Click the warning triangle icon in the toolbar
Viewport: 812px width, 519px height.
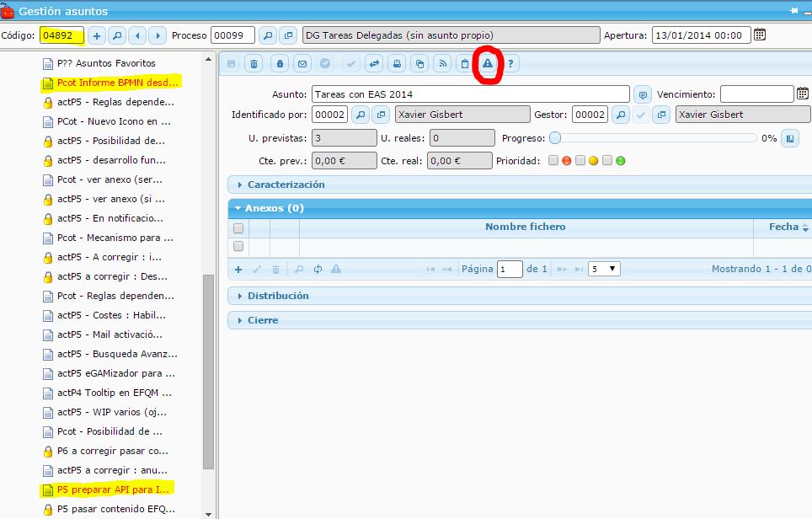487,63
